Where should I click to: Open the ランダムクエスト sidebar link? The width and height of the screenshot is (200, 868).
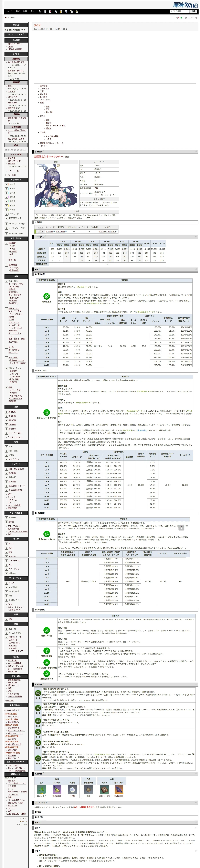[x=15, y=437]
